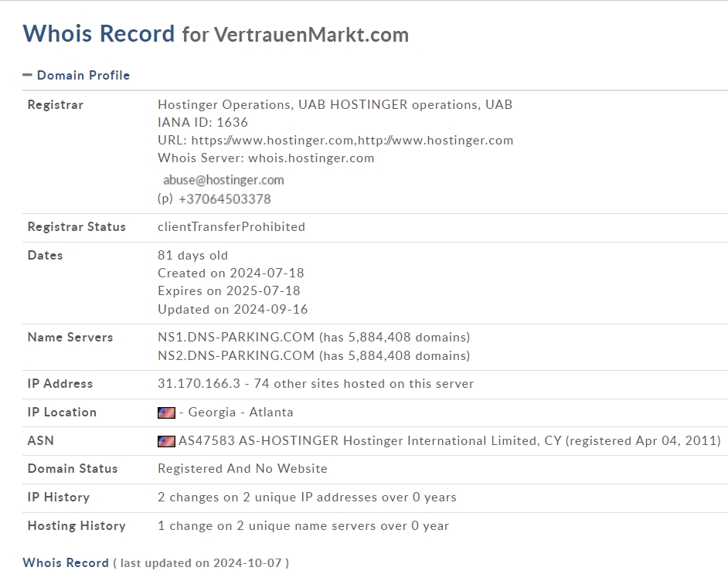Viewport: 728px width, 574px height.
Task: Open the Whois Record heading link
Action: 66,563
